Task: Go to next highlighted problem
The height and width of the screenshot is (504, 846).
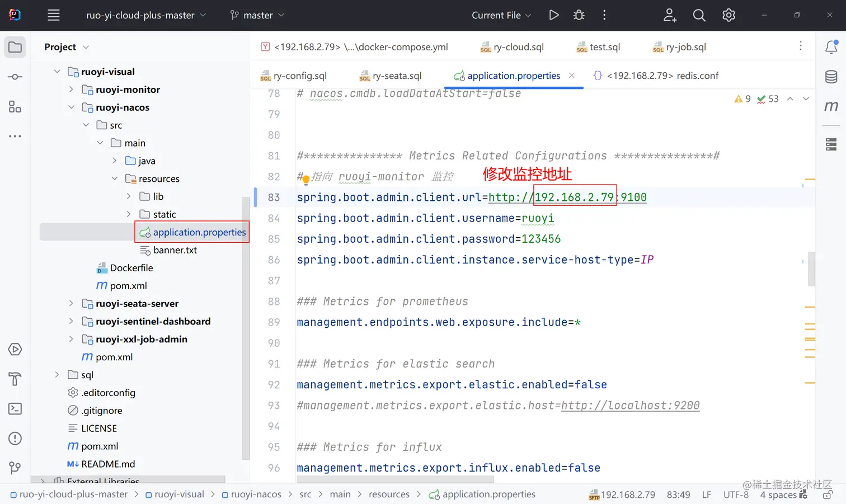Action: click(x=806, y=99)
